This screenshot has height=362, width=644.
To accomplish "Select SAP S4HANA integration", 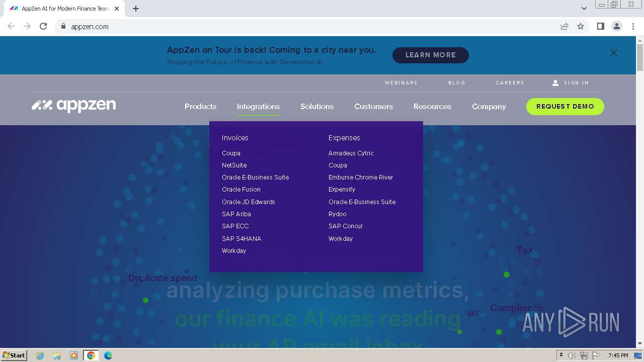I will [x=242, y=238].
